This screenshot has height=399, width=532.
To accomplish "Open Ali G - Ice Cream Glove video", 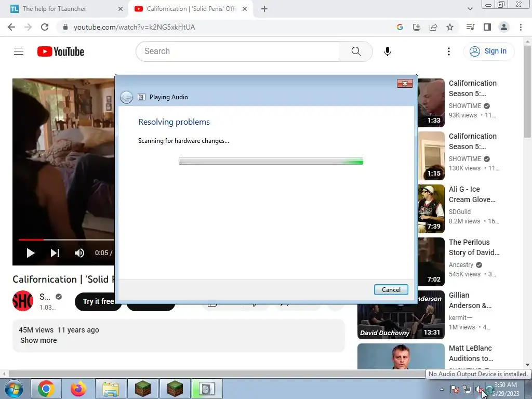I will click(472, 194).
